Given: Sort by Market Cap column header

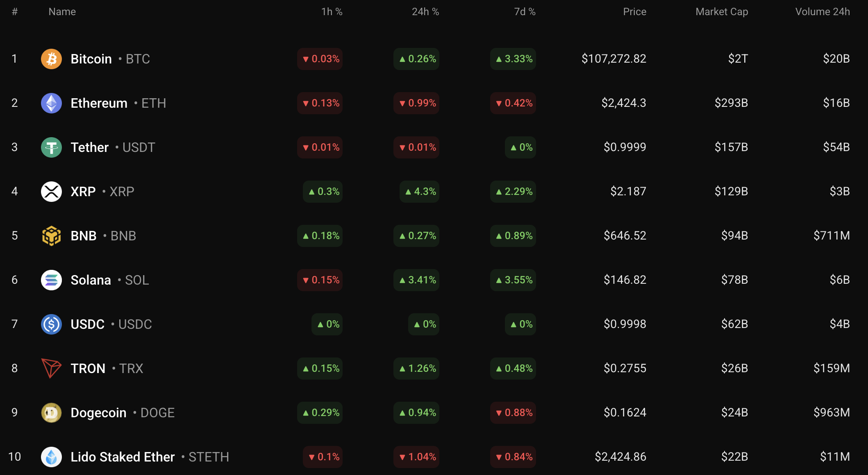Looking at the screenshot, I should pos(722,12).
